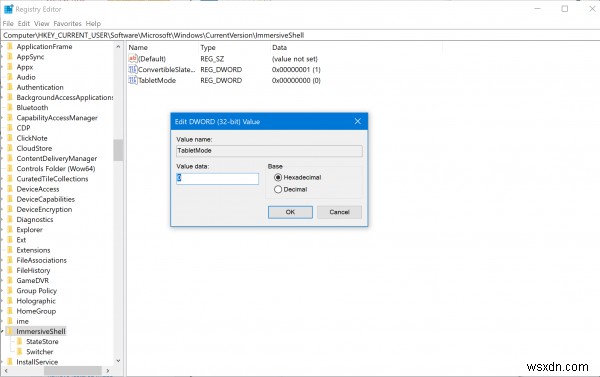Select the GameDVR folder icon
Screen dimensions: 600x377
10,281
